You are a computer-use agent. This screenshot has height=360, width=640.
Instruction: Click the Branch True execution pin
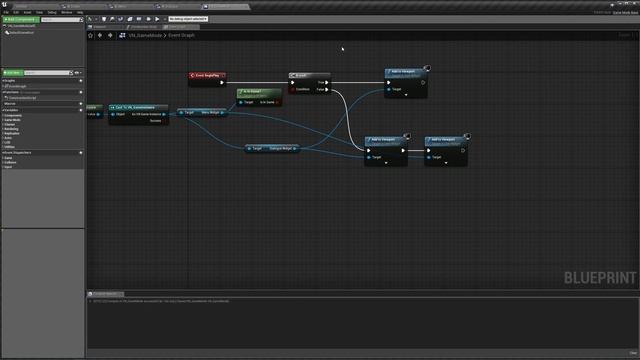coord(327,82)
